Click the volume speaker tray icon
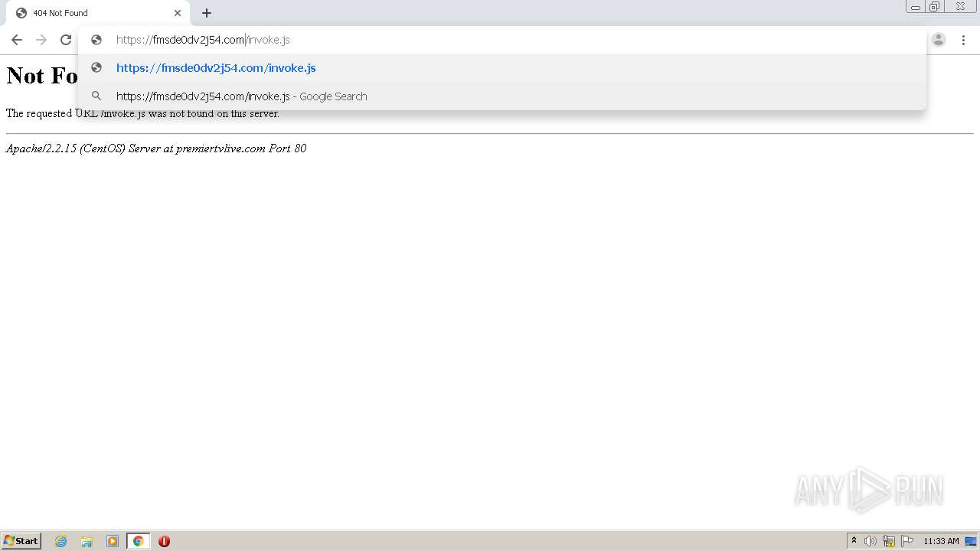The image size is (980, 551). 870,541
